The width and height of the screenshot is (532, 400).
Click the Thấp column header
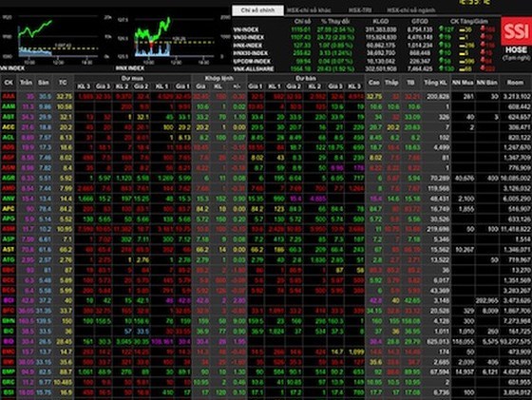(391, 83)
